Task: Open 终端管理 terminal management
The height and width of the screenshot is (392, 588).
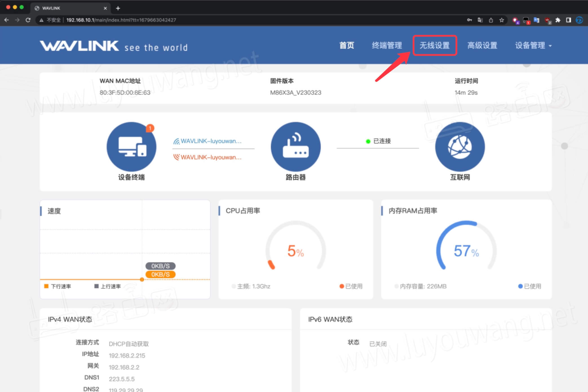Action: click(x=387, y=45)
